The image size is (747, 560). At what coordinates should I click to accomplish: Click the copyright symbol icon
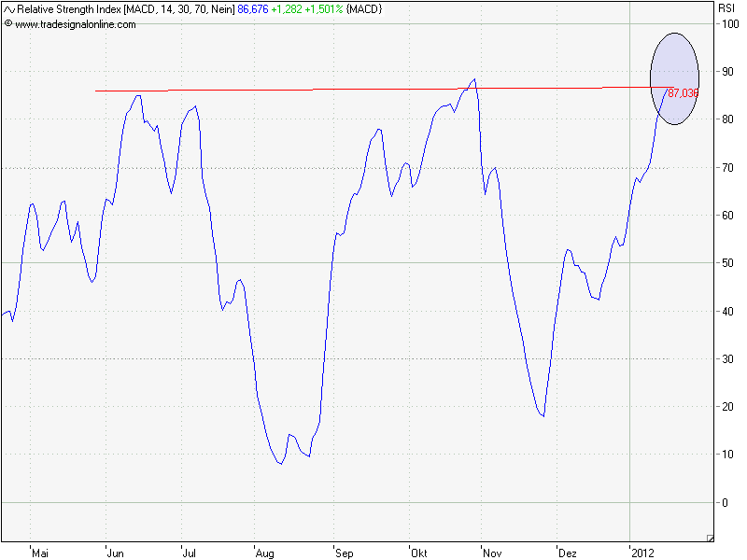coord(8,24)
